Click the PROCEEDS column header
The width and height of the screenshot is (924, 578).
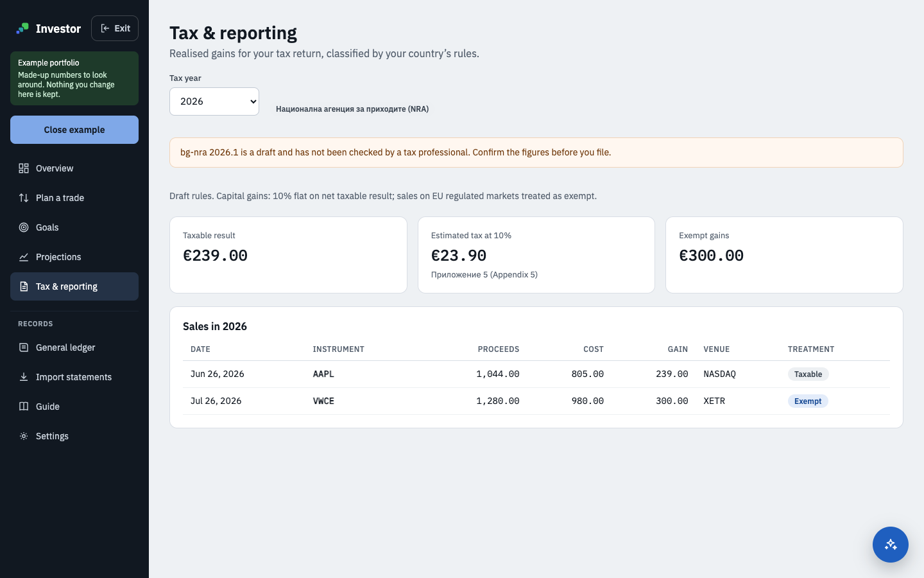click(499, 349)
